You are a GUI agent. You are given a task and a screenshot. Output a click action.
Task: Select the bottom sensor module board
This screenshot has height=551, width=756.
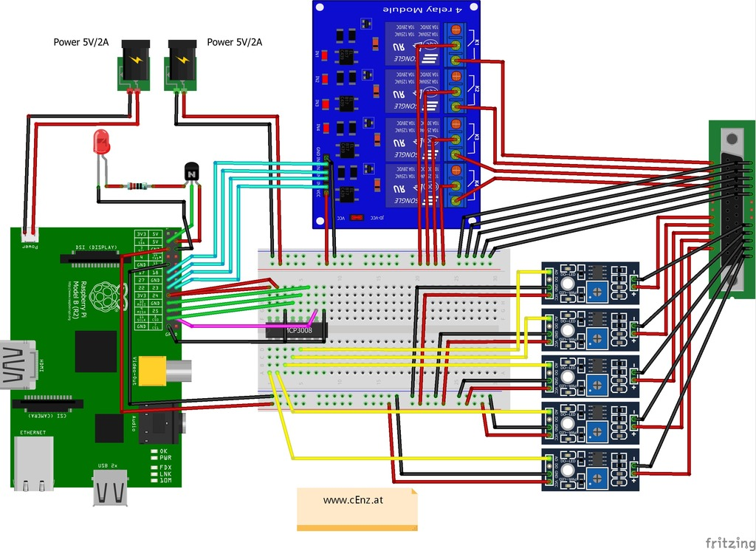[590, 470]
